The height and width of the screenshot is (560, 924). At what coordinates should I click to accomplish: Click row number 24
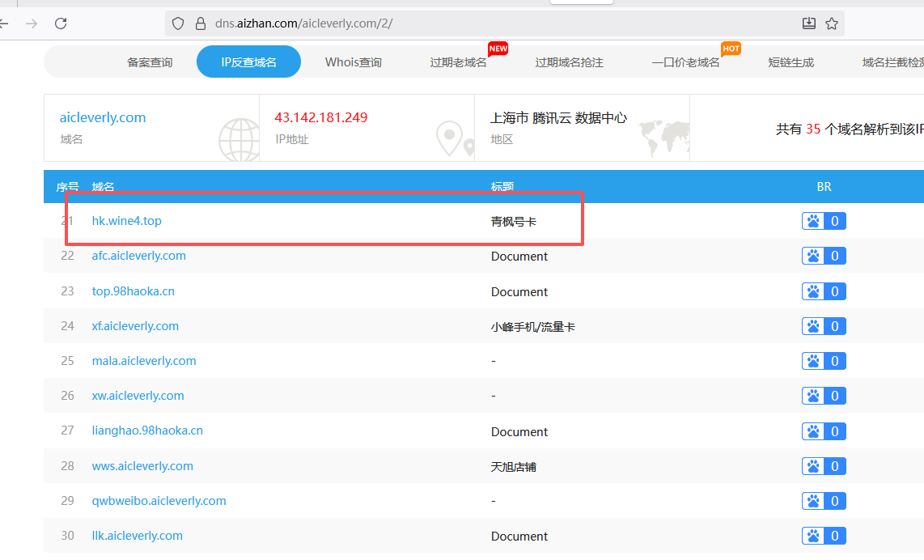coord(68,326)
